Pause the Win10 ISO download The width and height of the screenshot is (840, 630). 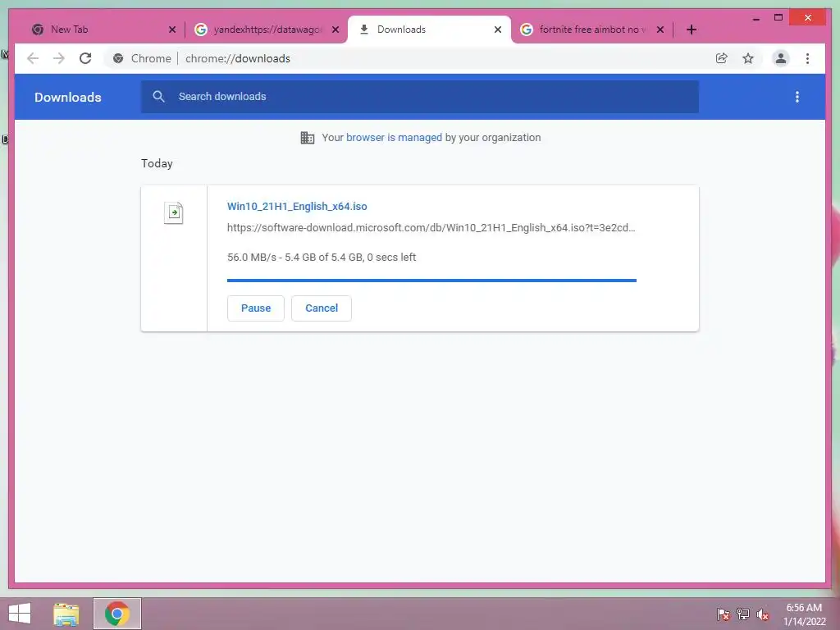(256, 308)
